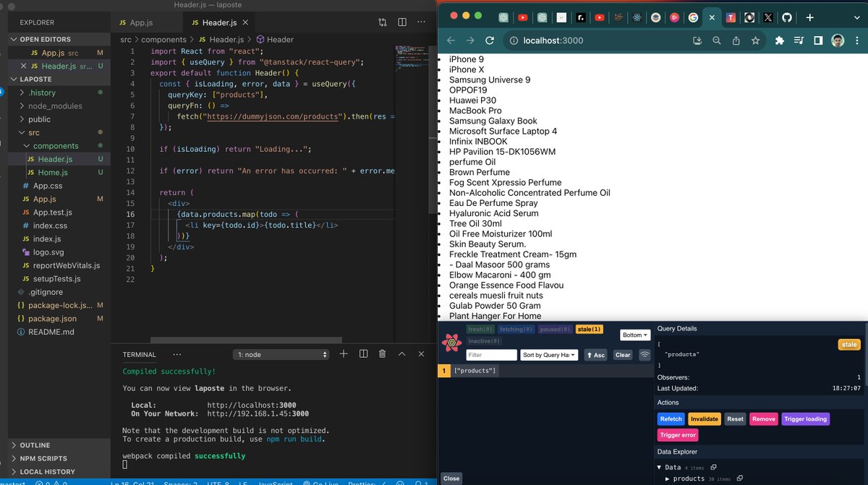Screen dimensions: 868x485
Task: Switch to the Google browser tab
Action: point(693,17)
